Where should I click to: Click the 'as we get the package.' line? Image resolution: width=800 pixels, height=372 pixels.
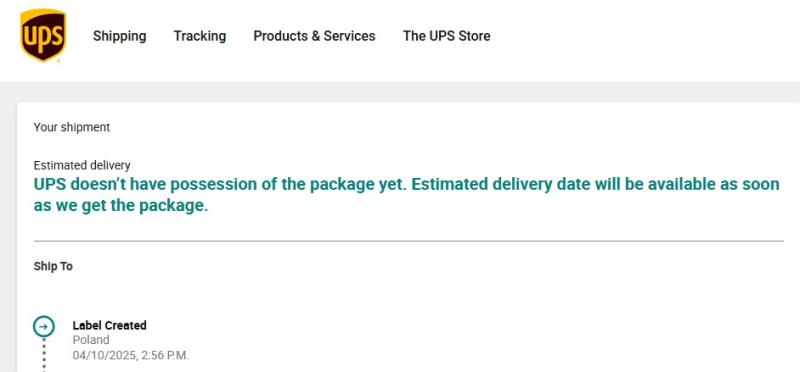[121, 206]
